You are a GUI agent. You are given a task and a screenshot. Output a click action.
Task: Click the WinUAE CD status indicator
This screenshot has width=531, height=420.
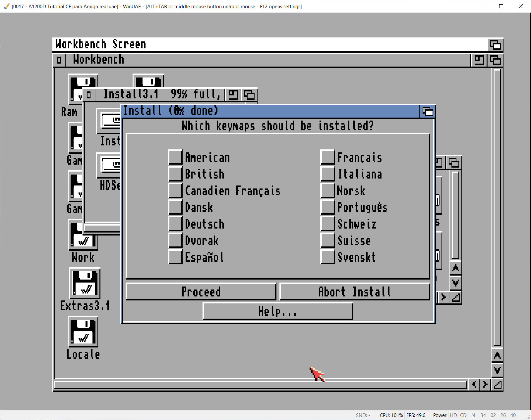point(463,415)
